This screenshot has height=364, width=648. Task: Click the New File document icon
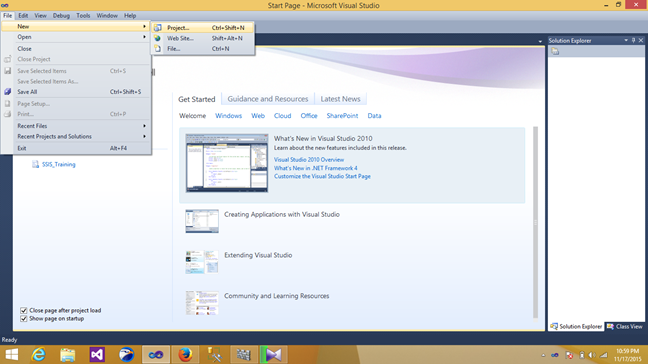point(157,48)
